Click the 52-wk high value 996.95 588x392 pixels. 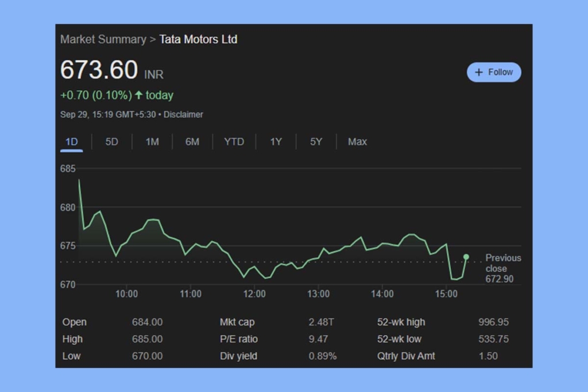click(x=493, y=322)
